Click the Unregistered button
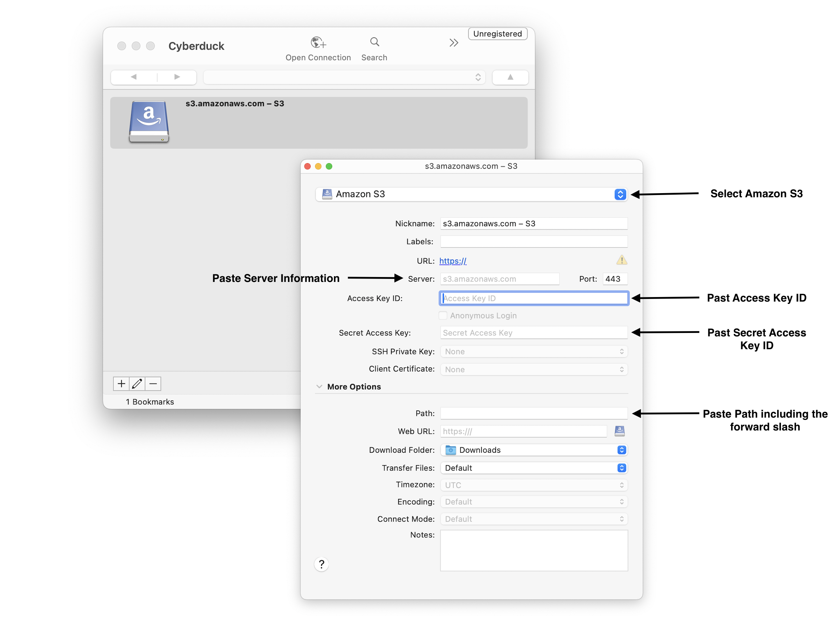The width and height of the screenshot is (835, 644). (497, 34)
